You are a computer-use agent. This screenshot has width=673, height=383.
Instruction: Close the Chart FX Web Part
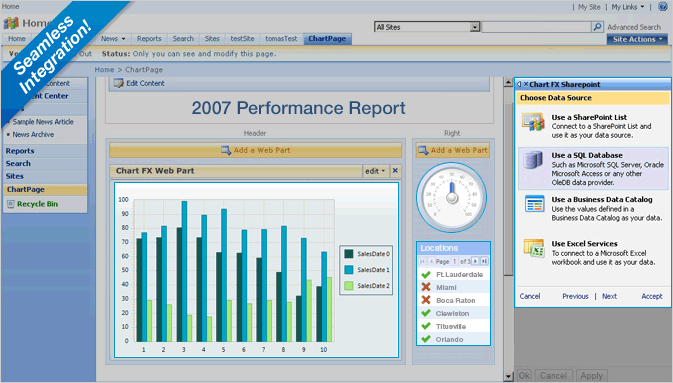tap(395, 171)
